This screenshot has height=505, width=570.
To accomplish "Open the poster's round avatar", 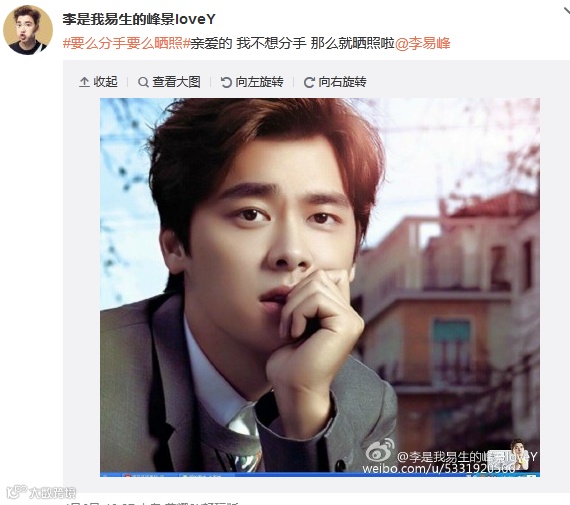I will [28, 30].
